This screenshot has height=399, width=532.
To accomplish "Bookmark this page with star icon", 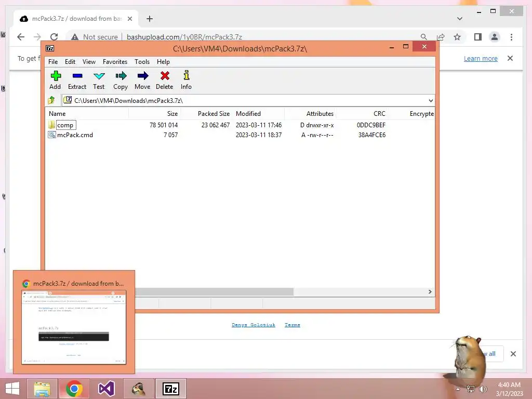I will (457, 37).
